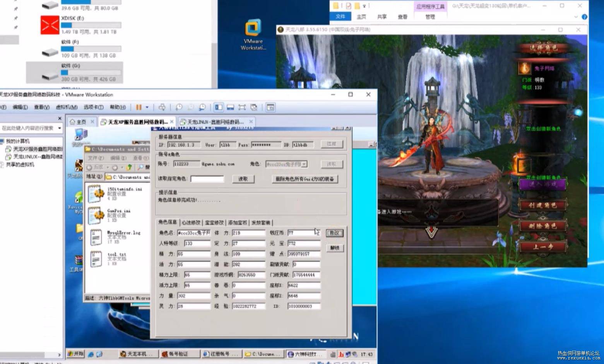Enter VMware full screen mode icon
This screenshot has height=364, width=604.
tap(242, 107)
